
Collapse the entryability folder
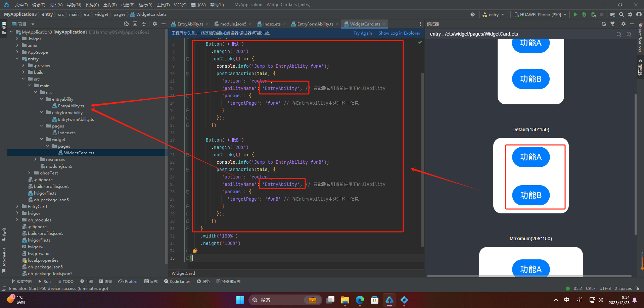pyautogui.click(x=41, y=99)
